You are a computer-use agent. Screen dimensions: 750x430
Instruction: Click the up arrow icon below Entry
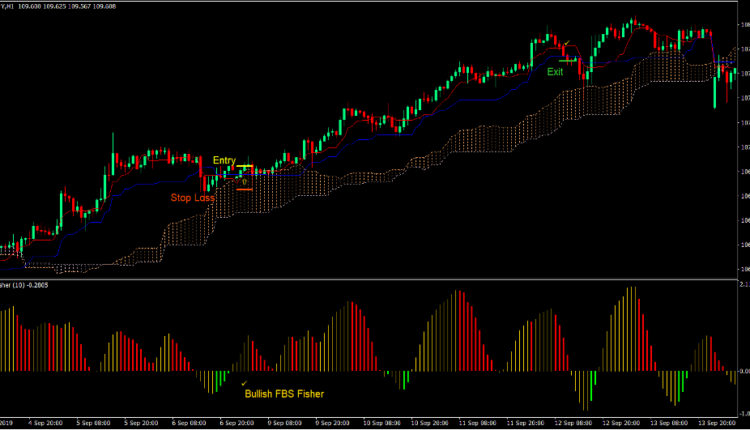click(x=244, y=181)
